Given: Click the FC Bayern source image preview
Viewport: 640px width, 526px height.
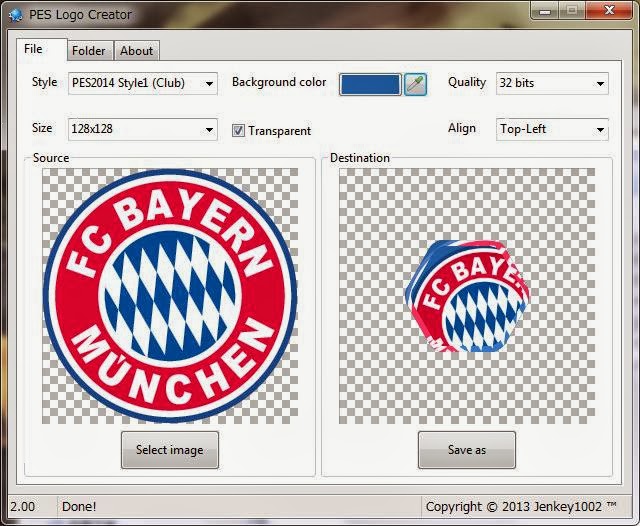Looking at the screenshot, I should (x=170, y=296).
